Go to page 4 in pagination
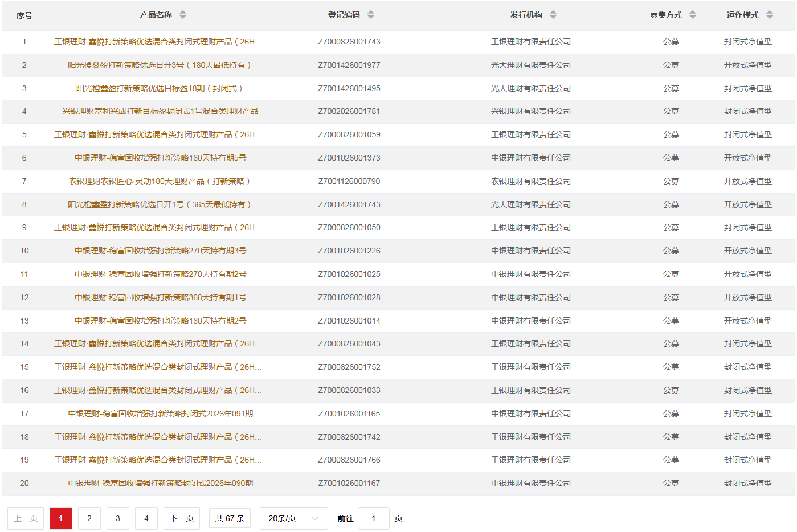Screen dimensions: 797x532 [146, 518]
